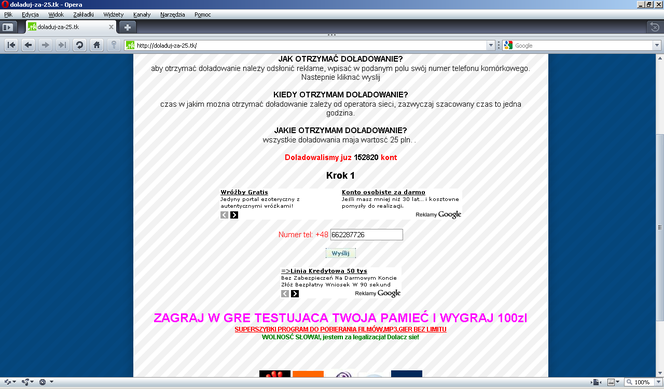This screenshot has width=664, height=389.
Task: Open the closed tabs trash button
Action: click(655, 27)
